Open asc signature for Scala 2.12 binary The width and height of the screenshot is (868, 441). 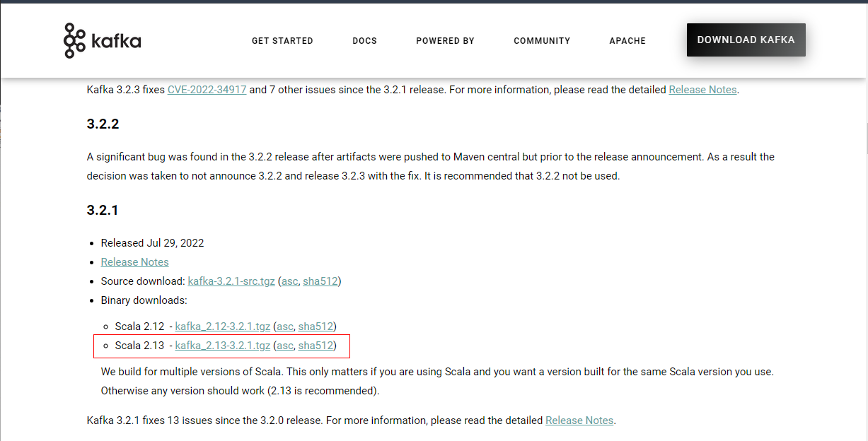pos(284,327)
